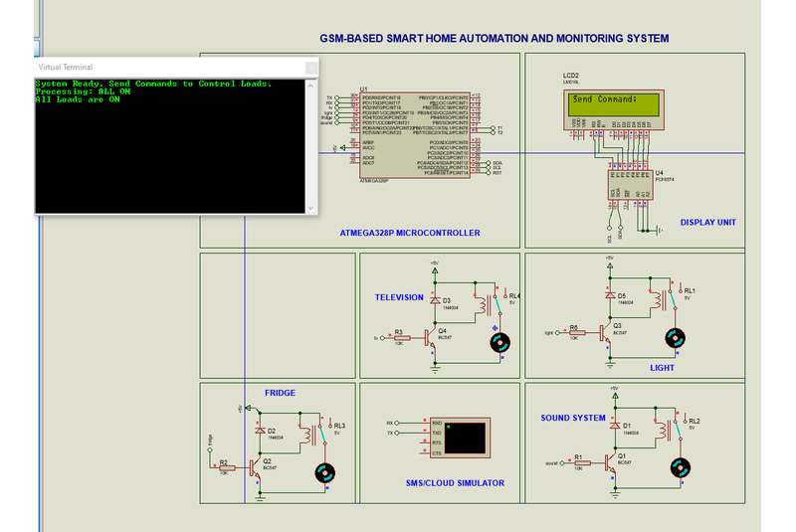Select the +5V power terminal in the Sound System circuit
The image size is (796, 532).
click(615, 395)
